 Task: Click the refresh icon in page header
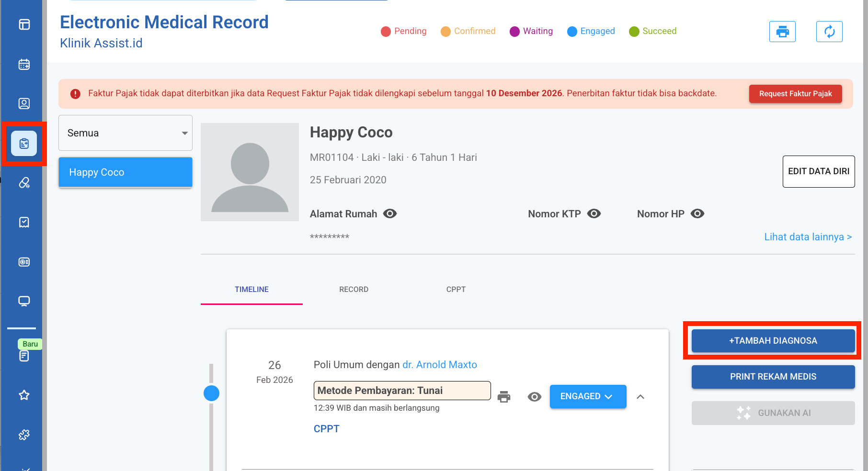coord(829,32)
